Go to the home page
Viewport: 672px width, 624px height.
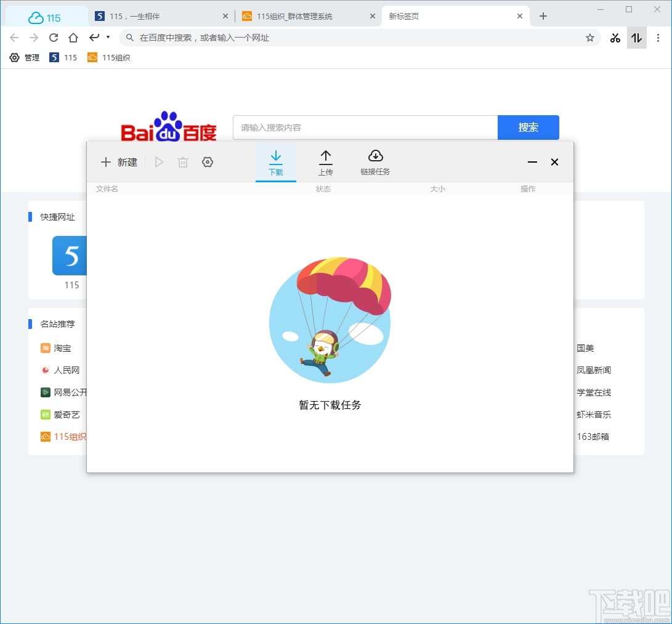(73, 38)
